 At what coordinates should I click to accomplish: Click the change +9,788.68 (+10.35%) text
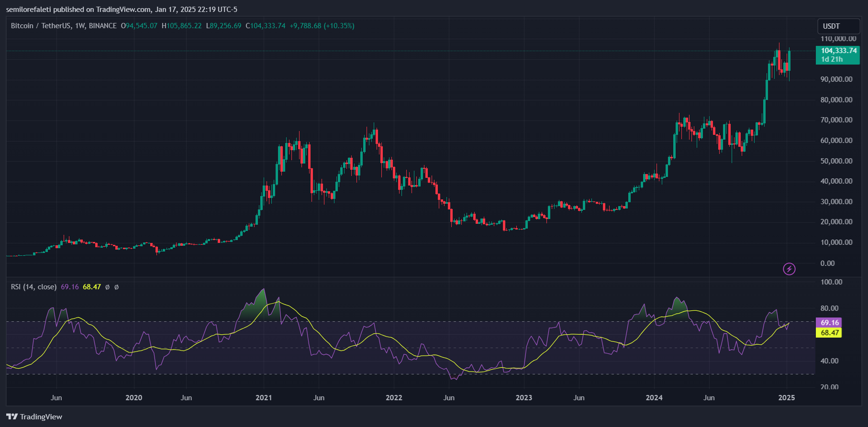(322, 26)
